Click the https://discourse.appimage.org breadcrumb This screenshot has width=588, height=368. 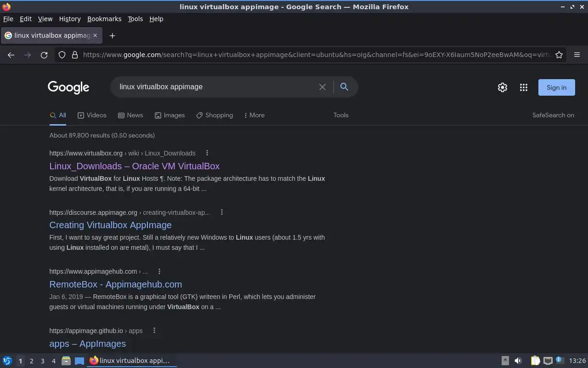point(93,213)
